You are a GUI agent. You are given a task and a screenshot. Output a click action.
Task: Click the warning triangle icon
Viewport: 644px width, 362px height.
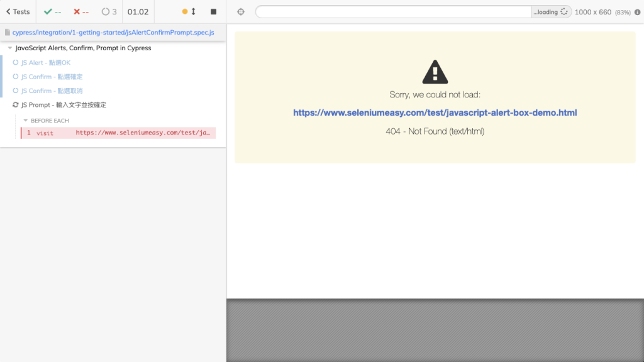pos(435,72)
